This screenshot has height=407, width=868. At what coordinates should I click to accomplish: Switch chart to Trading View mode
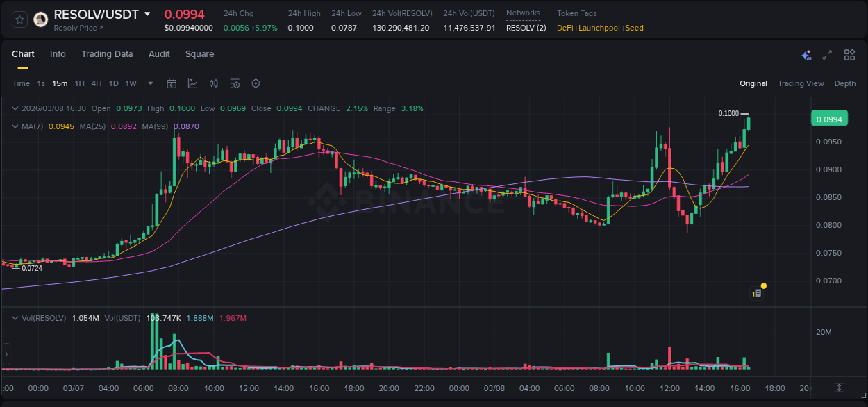coord(801,83)
